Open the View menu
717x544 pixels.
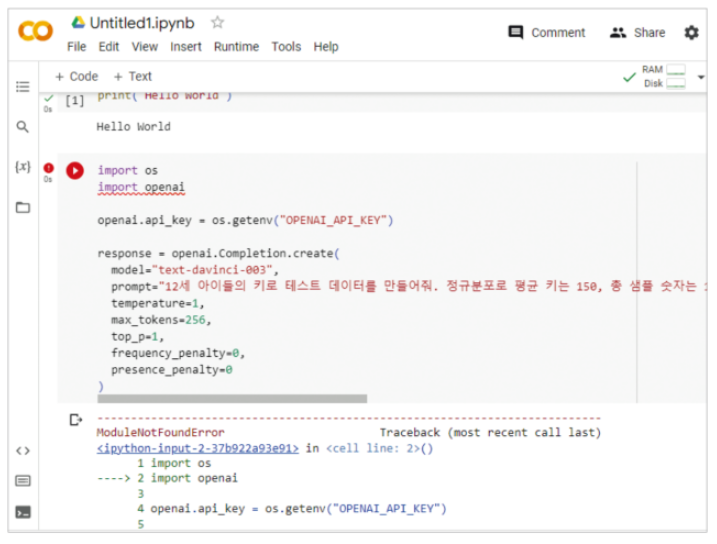coord(144,47)
